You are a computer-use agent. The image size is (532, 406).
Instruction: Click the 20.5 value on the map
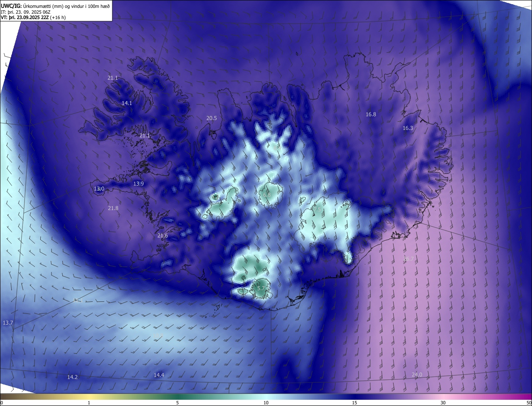click(212, 118)
